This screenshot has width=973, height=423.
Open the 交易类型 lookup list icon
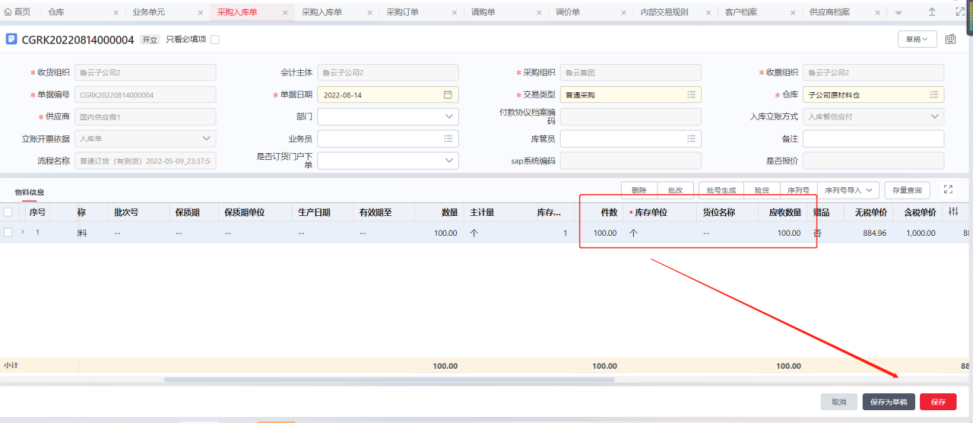tap(691, 94)
